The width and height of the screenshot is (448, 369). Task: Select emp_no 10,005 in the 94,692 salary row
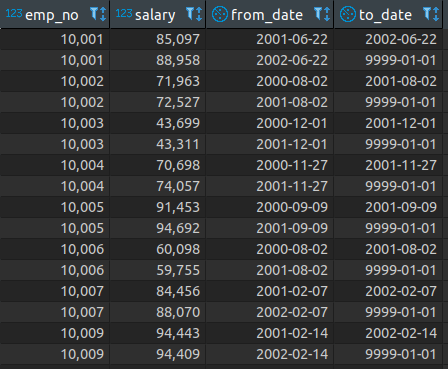(x=55, y=228)
